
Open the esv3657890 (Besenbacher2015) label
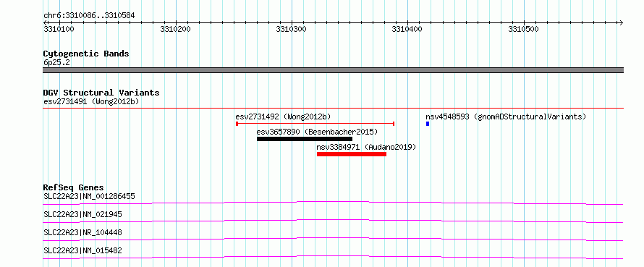point(317,132)
